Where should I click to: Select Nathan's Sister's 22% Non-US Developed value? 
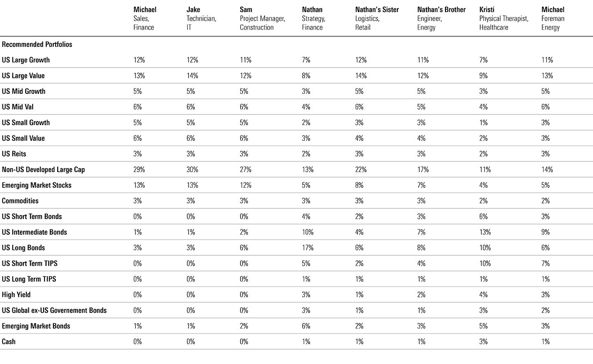coord(361,170)
